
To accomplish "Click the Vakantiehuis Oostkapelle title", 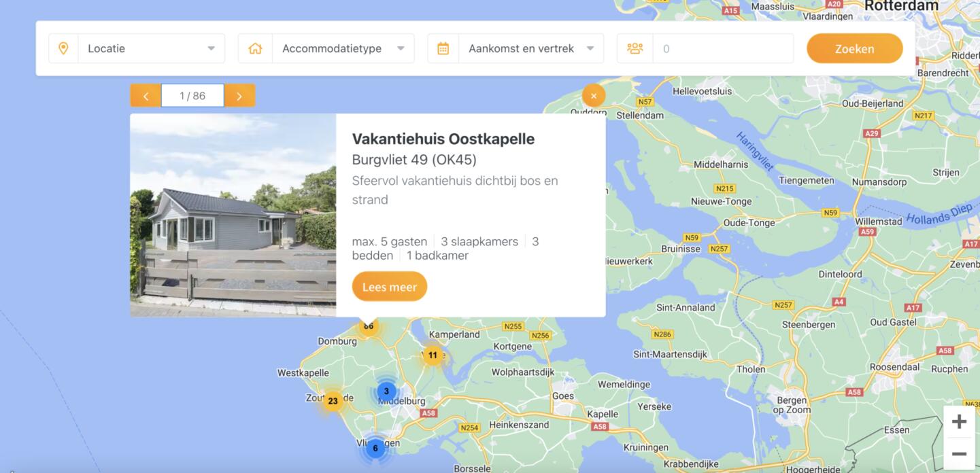I will click(443, 139).
